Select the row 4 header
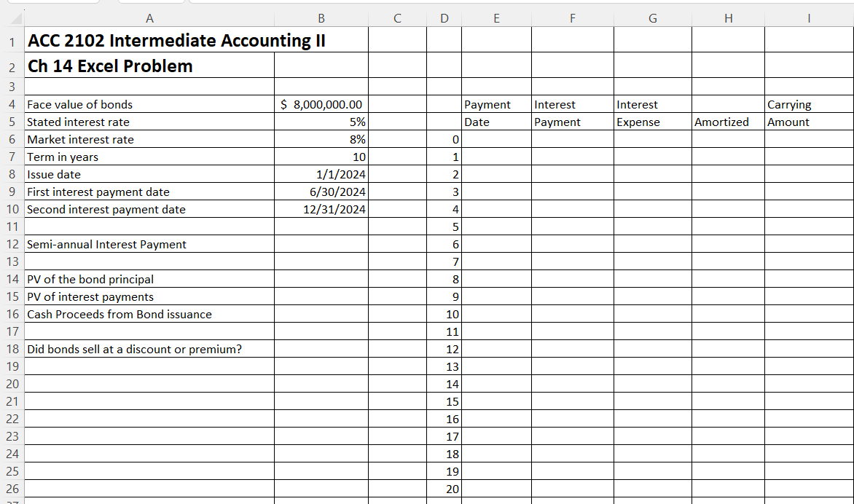This screenshot has height=504, width=854. [x=12, y=104]
